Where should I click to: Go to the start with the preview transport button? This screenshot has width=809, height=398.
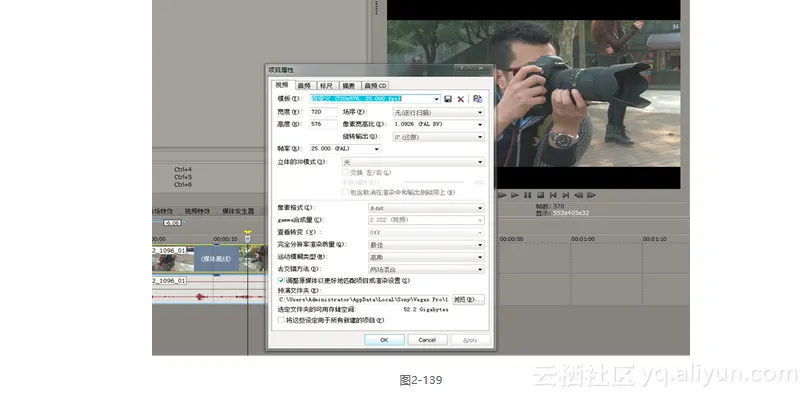coord(553,195)
